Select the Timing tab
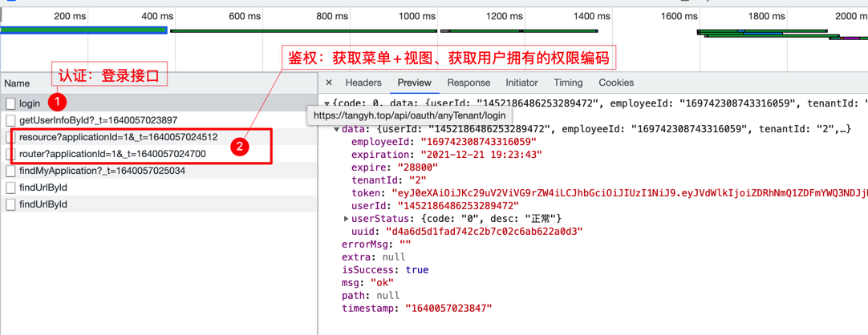868x335 pixels. (x=568, y=83)
